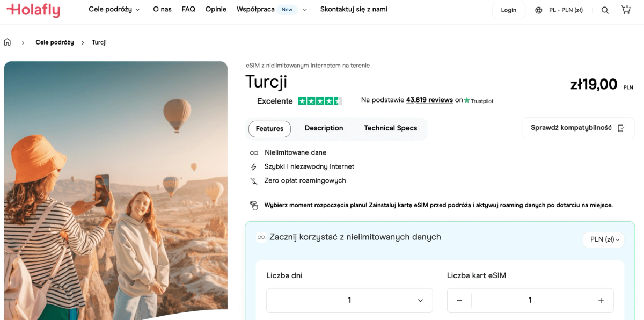Click the home icon in the breadcrumb
644x320 pixels.
[8, 41]
